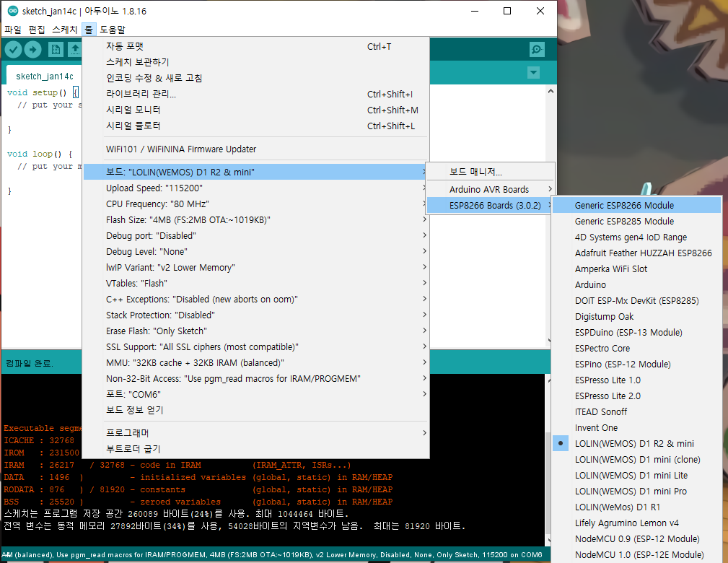Expand the Debug port submenu
The width and height of the screenshot is (728, 563).
(256, 235)
